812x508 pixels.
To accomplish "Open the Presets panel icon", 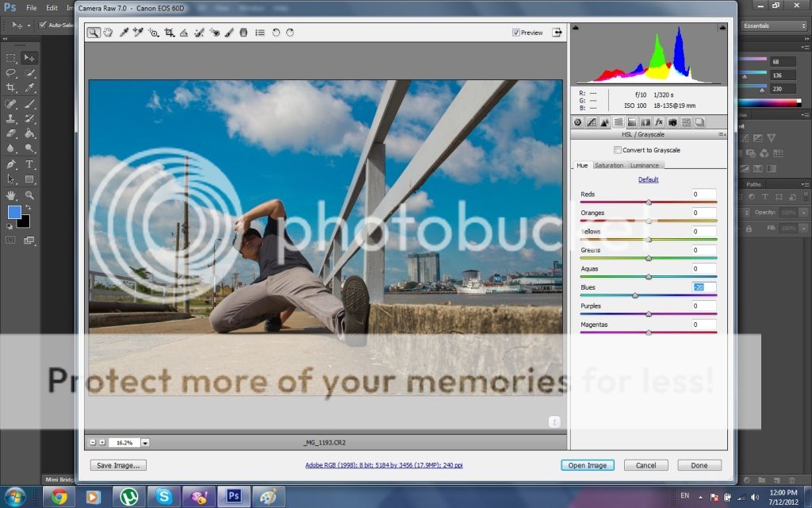I will click(686, 122).
